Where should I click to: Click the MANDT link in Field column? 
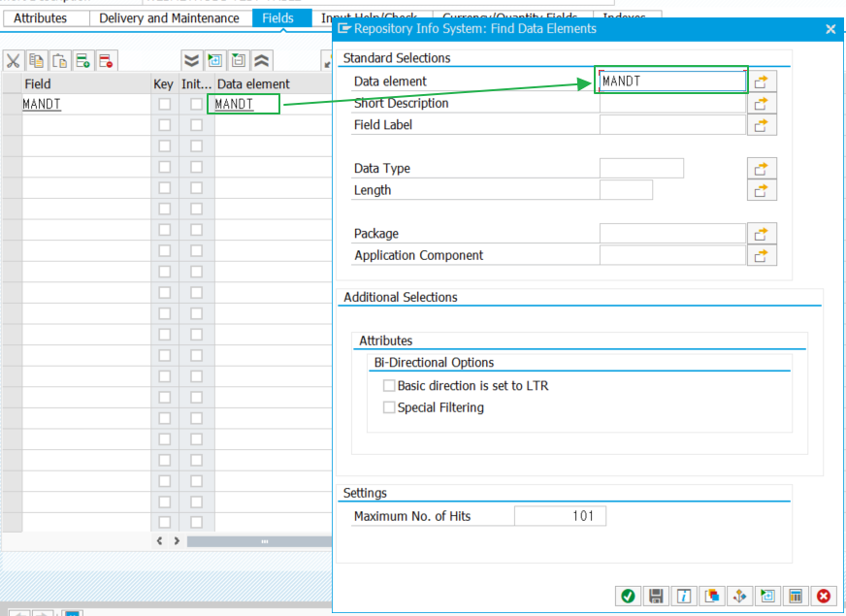point(42,105)
